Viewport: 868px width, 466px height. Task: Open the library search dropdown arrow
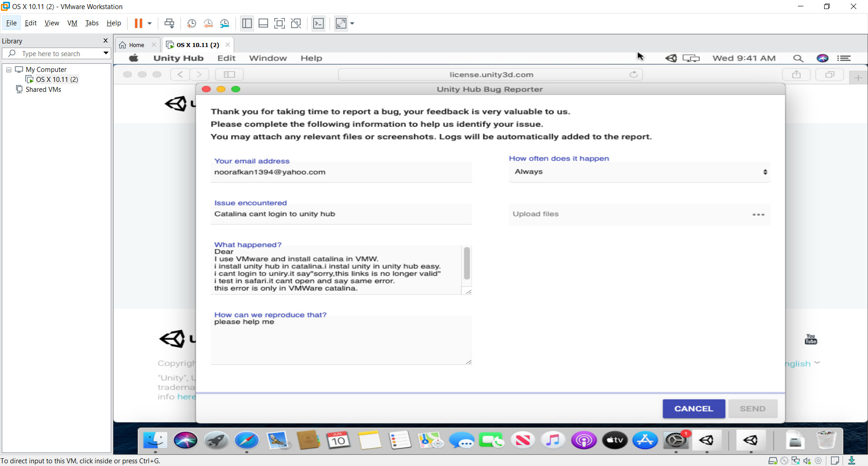point(106,53)
